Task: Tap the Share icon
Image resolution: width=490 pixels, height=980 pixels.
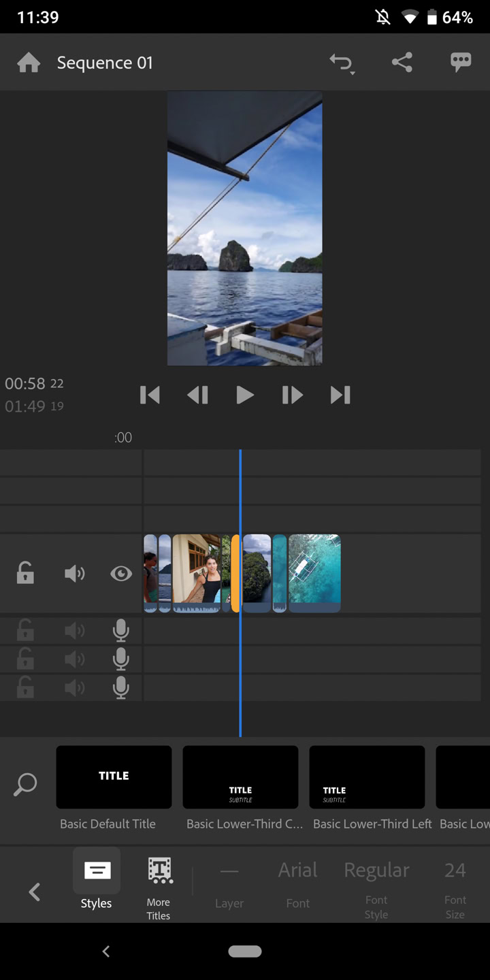Action: point(402,63)
